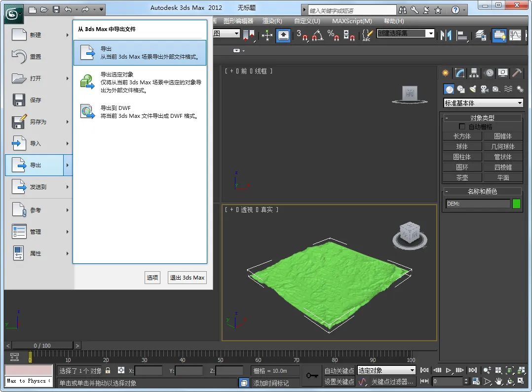
Task: Click the 关键点过滤器 key filters button
Action: click(x=392, y=382)
